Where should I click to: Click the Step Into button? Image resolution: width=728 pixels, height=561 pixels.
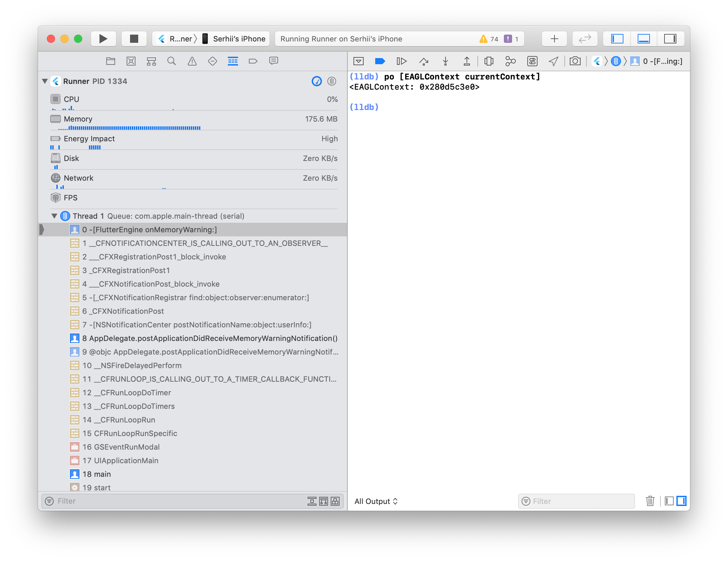[445, 61]
